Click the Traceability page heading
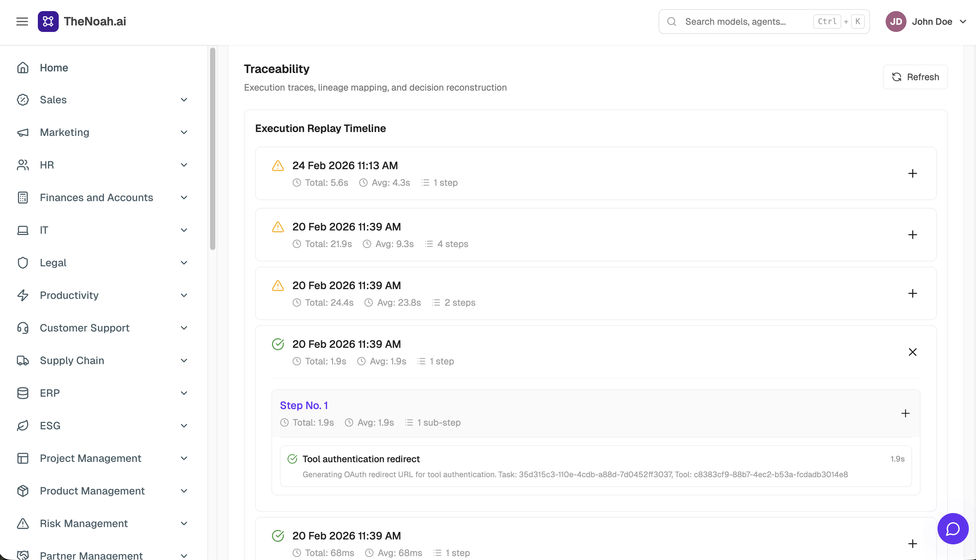 [277, 69]
